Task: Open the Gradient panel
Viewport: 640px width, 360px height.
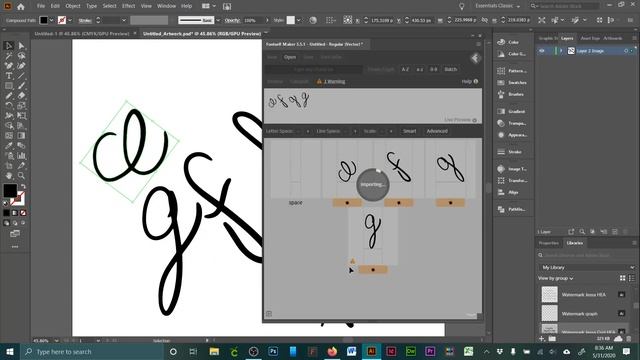Action: (x=511, y=111)
